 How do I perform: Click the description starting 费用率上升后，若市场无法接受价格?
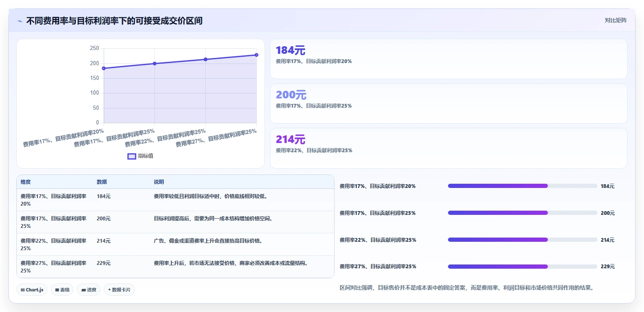tap(231, 263)
